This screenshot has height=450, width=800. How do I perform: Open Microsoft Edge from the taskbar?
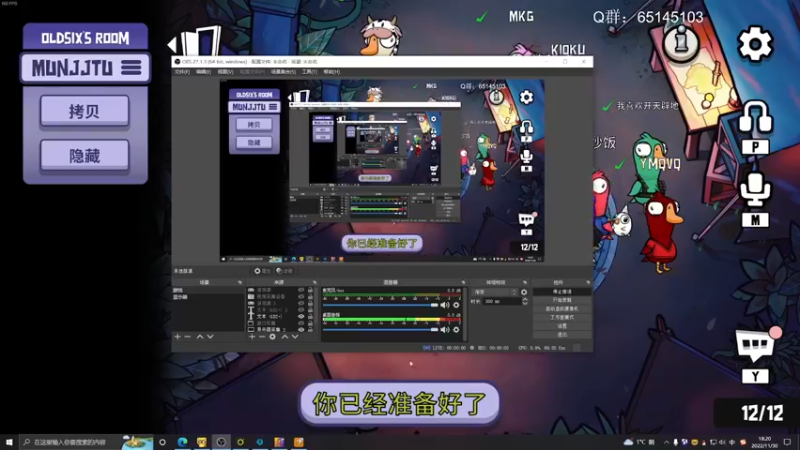pos(182,442)
